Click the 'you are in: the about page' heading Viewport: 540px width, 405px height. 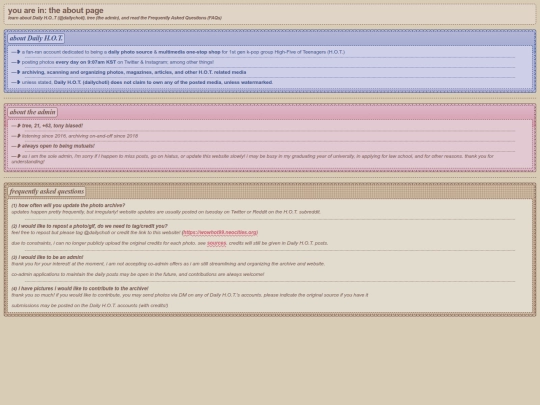(x=56, y=10)
